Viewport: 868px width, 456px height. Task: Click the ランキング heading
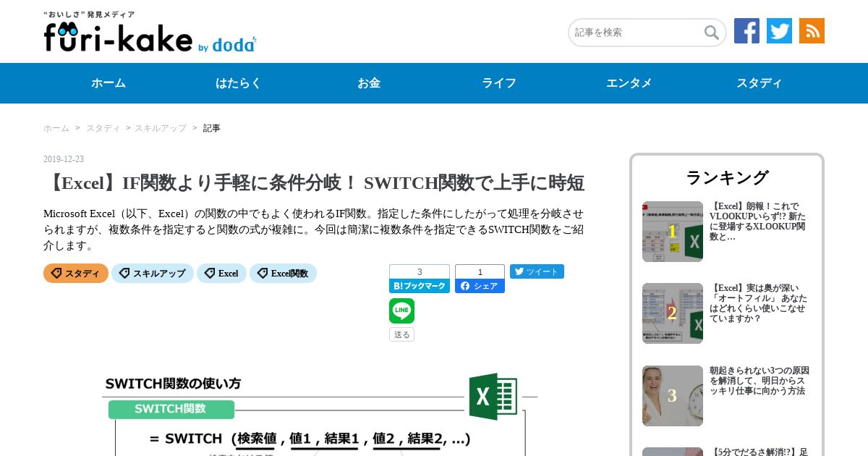coord(727,177)
